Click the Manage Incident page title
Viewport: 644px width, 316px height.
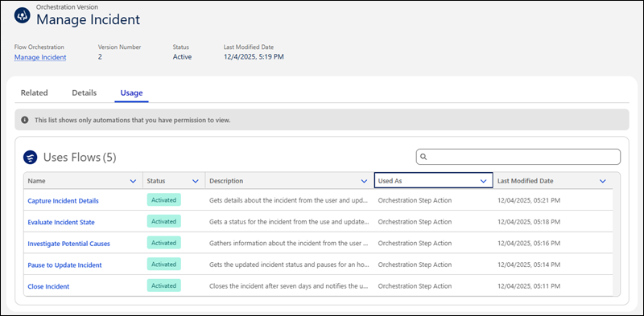(x=89, y=19)
